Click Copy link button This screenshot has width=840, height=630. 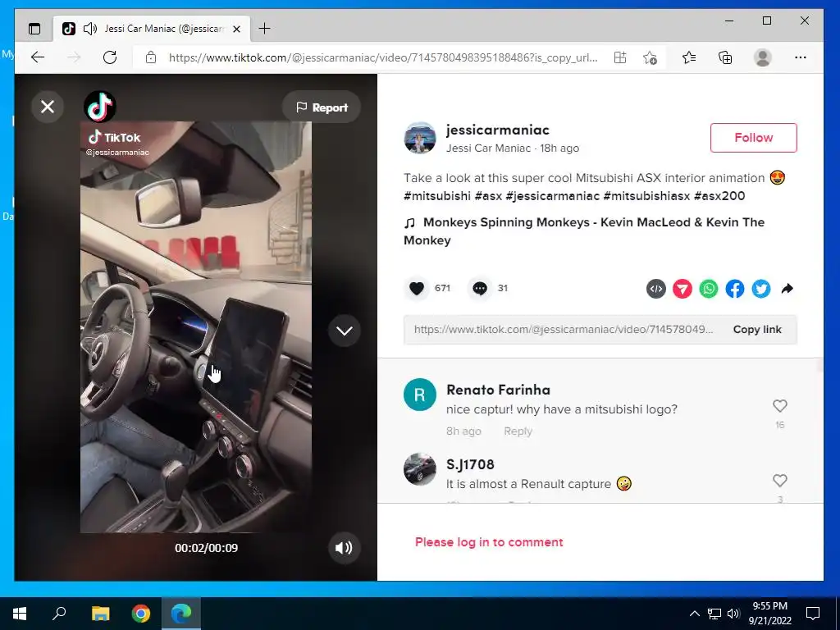point(757,330)
